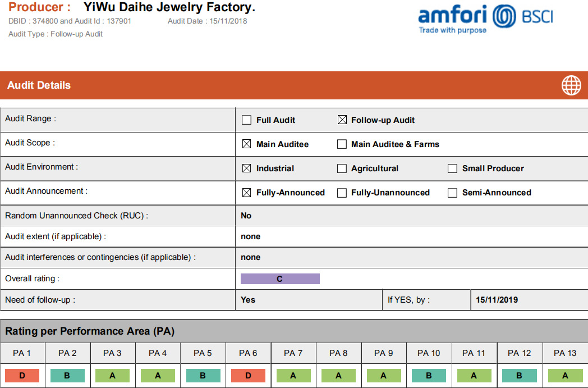Viewport: 588px width, 388px height.
Task: Toggle the Main Auditee checkbox
Action: [246, 144]
